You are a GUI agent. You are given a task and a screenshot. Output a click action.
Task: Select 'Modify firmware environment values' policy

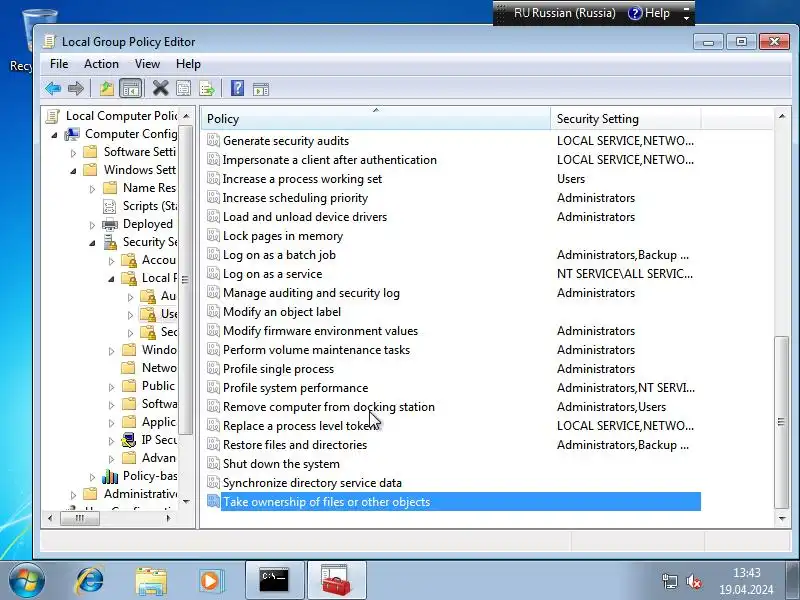320,331
